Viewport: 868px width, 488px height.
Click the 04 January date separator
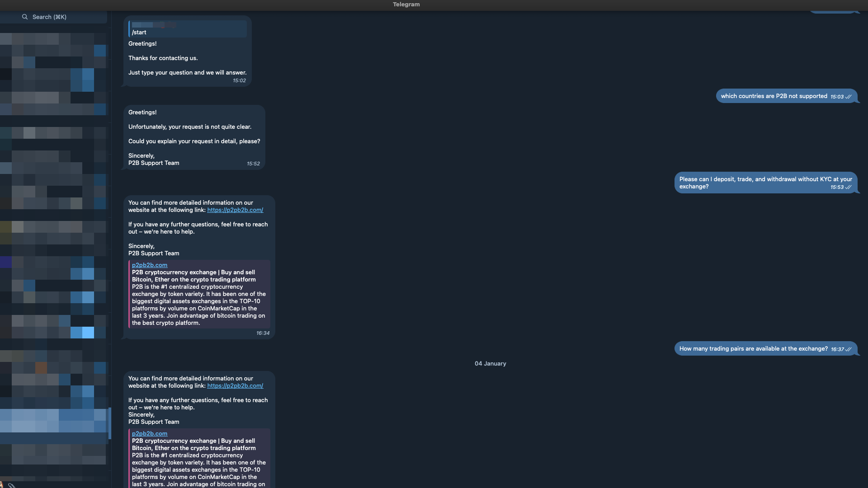pyautogui.click(x=490, y=363)
